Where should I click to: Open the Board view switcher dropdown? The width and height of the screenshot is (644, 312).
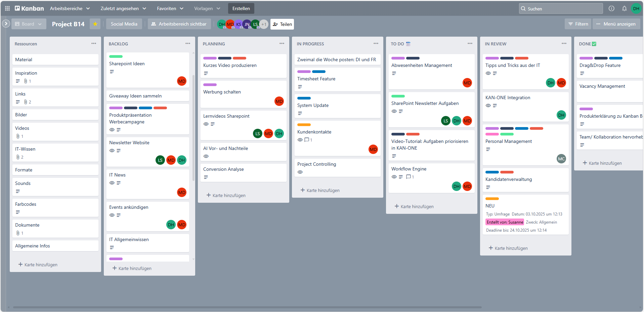tap(29, 24)
